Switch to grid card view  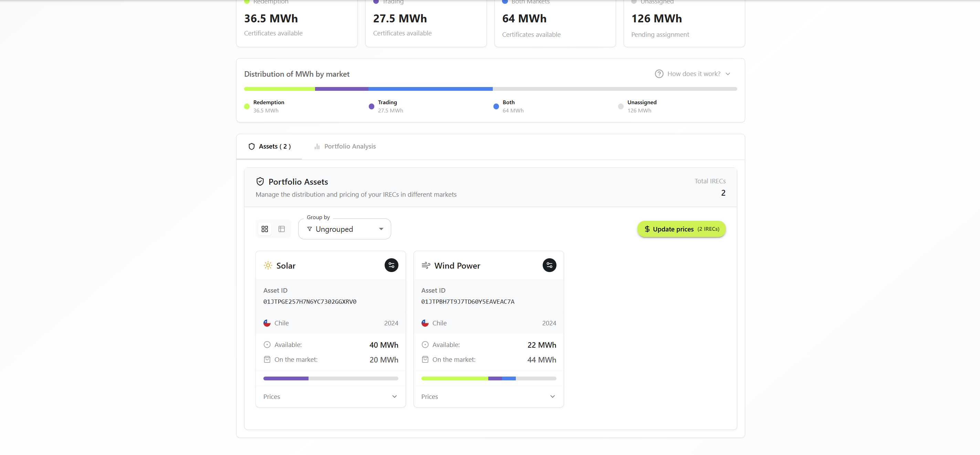pyautogui.click(x=265, y=229)
